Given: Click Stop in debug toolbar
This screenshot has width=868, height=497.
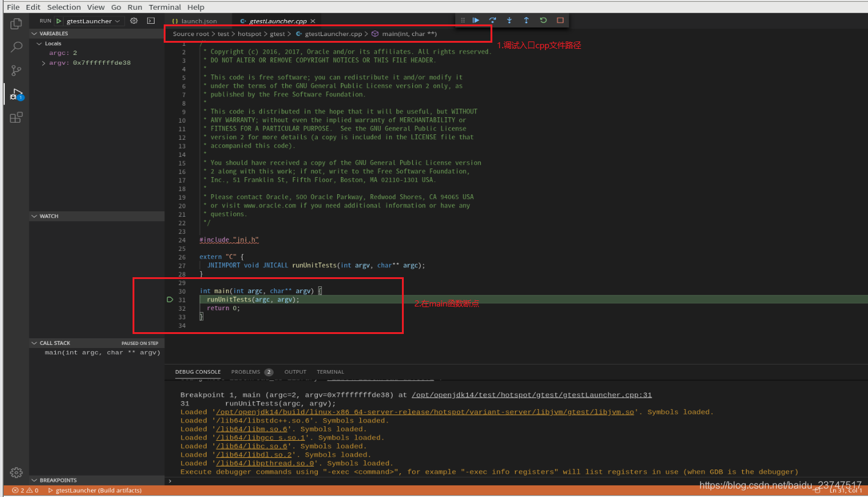Looking at the screenshot, I should (x=560, y=20).
